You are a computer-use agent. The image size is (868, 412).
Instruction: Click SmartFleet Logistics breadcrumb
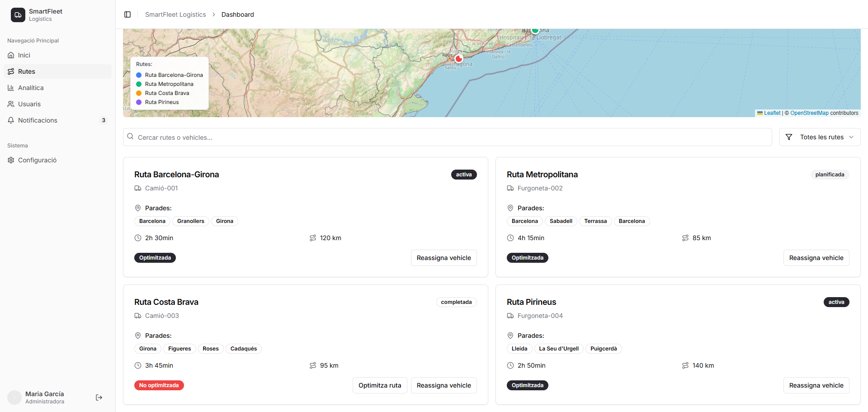(175, 14)
